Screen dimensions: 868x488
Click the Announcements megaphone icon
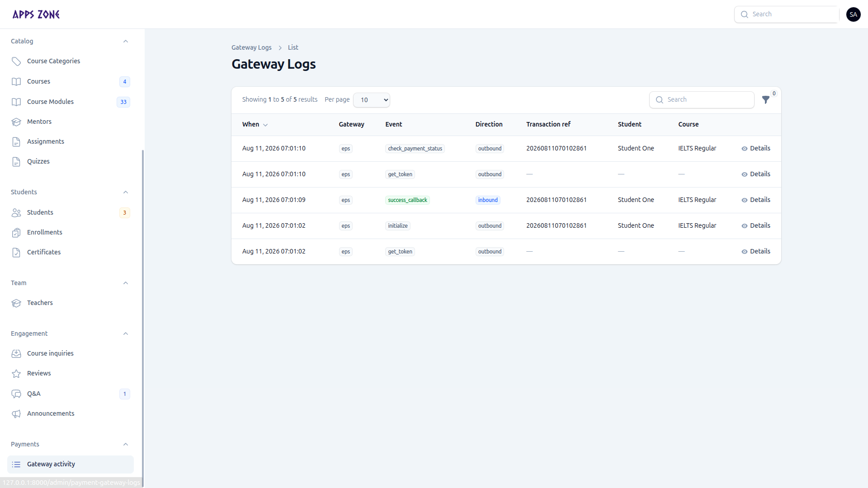click(x=16, y=414)
